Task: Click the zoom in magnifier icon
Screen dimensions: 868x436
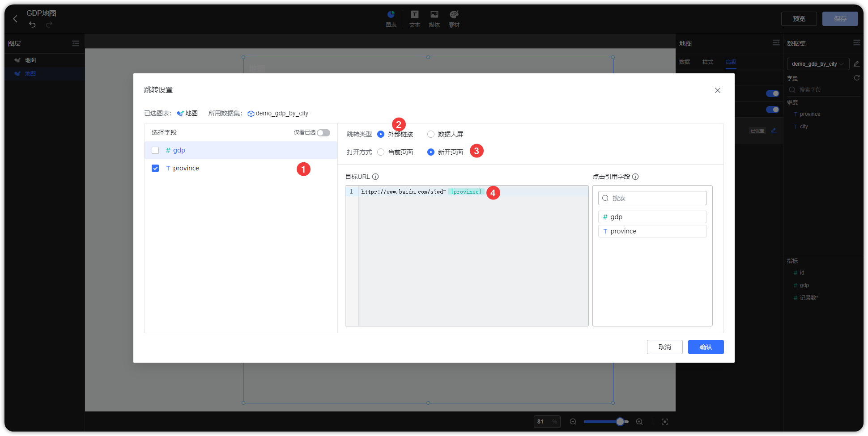Action: coord(639,422)
